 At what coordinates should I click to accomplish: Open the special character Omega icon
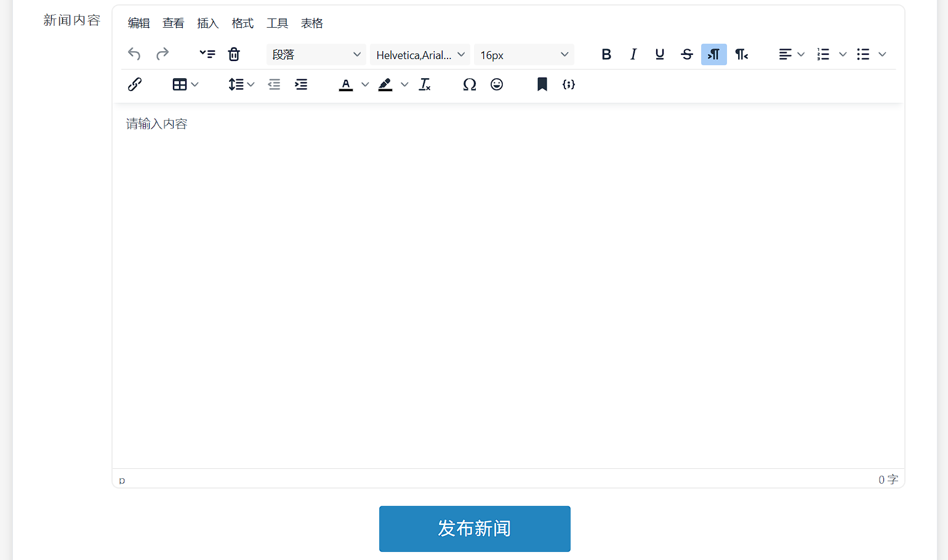pyautogui.click(x=470, y=84)
